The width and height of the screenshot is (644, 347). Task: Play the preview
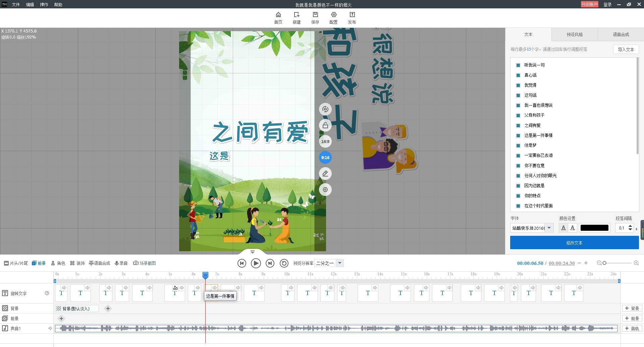pos(256,263)
